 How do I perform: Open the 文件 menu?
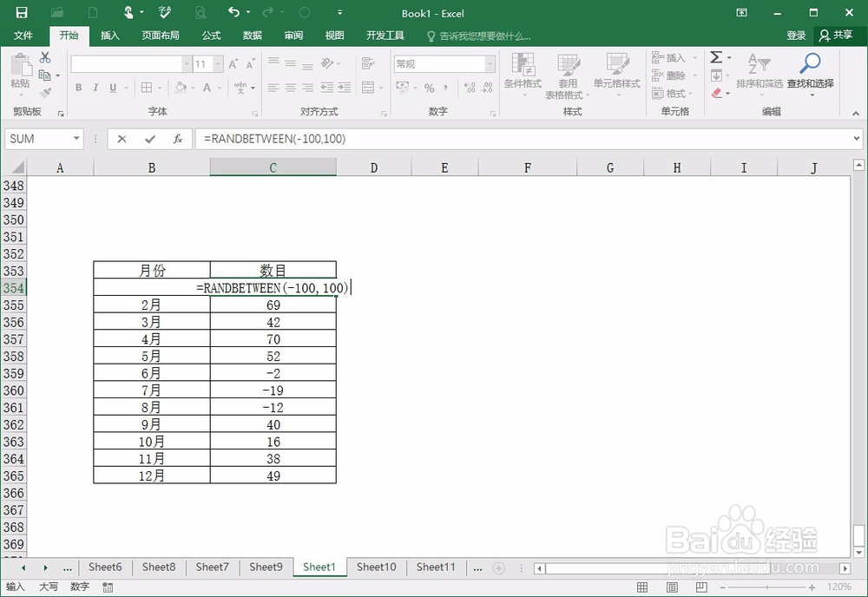coord(23,36)
